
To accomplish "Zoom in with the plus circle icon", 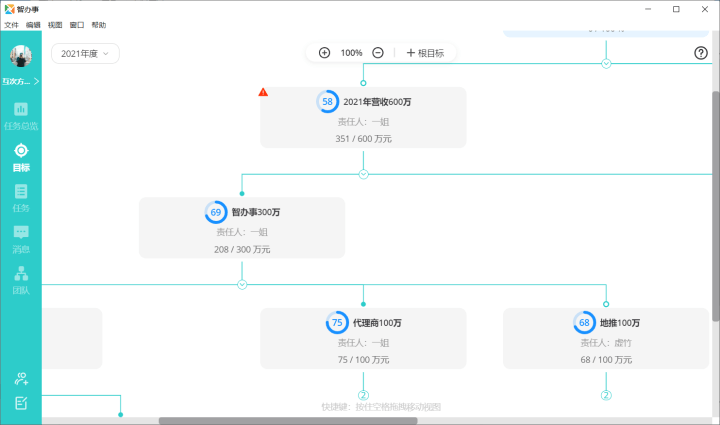I will (324, 53).
